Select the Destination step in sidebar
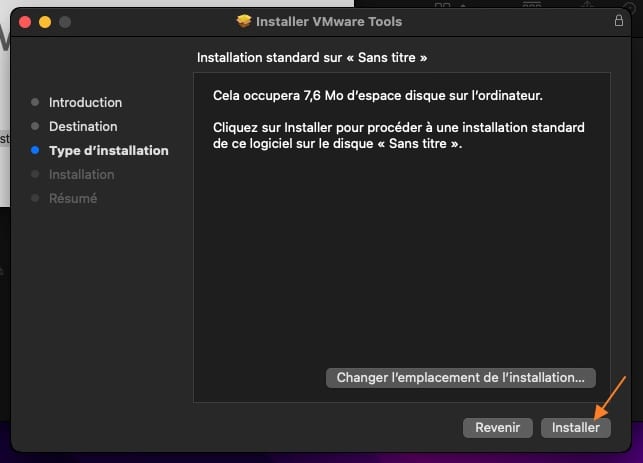This screenshot has width=643, height=463. (x=83, y=126)
